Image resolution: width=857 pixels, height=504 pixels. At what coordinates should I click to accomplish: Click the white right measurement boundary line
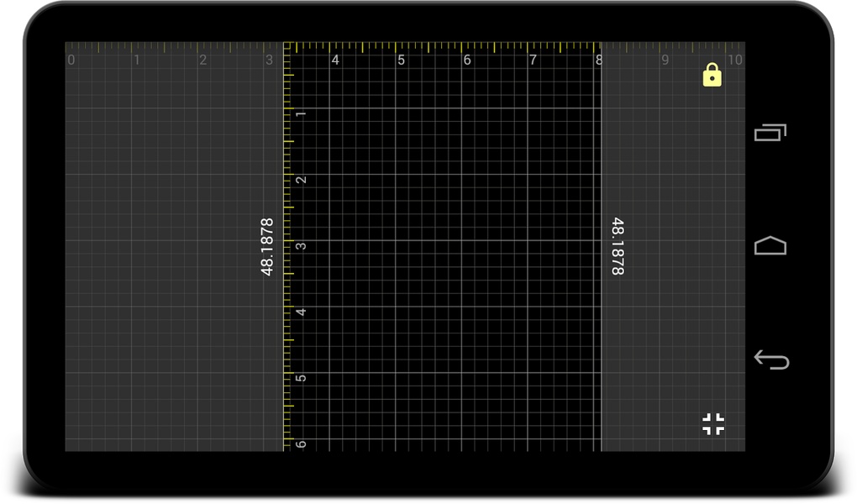(601, 246)
